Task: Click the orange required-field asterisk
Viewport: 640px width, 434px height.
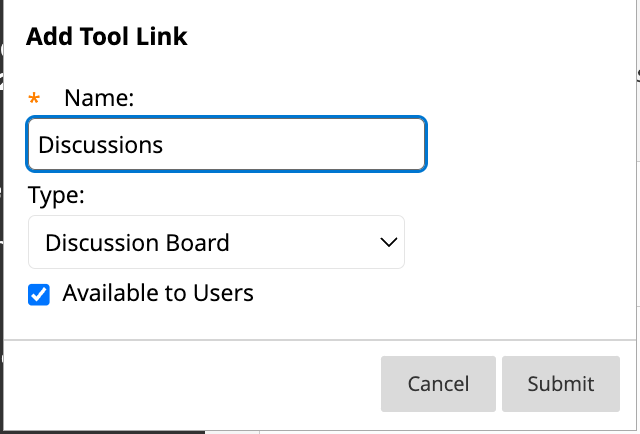Action: 35,98
